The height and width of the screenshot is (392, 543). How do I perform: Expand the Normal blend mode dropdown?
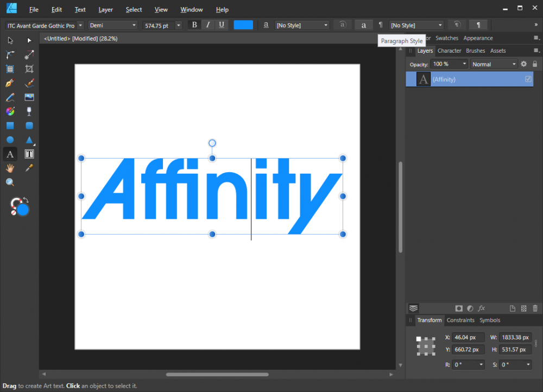tap(494, 64)
